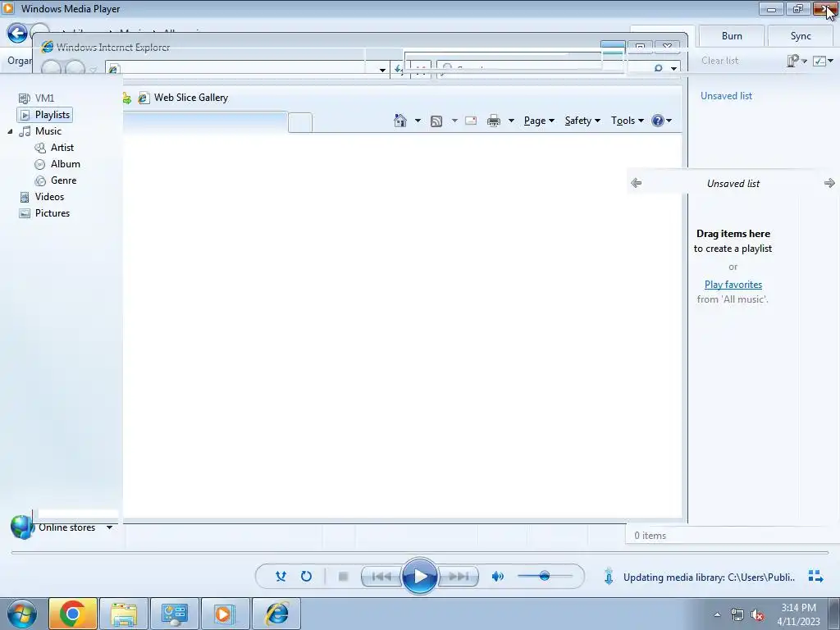Click the new tab button in IE

(300, 123)
